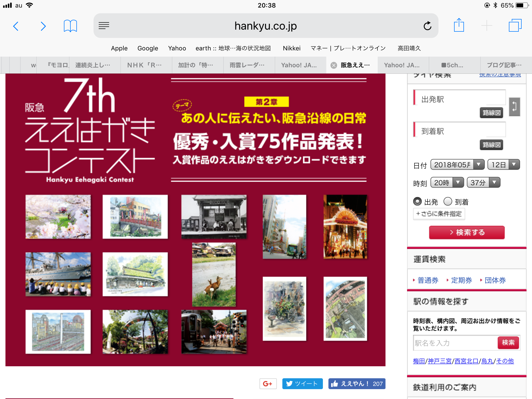Select the 到着 radio button

(448, 201)
